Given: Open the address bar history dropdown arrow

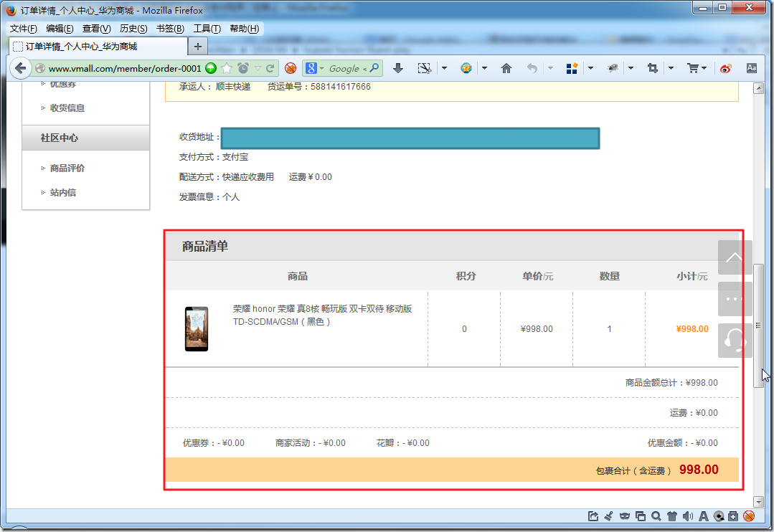Looking at the screenshot, I should (258, 68).
